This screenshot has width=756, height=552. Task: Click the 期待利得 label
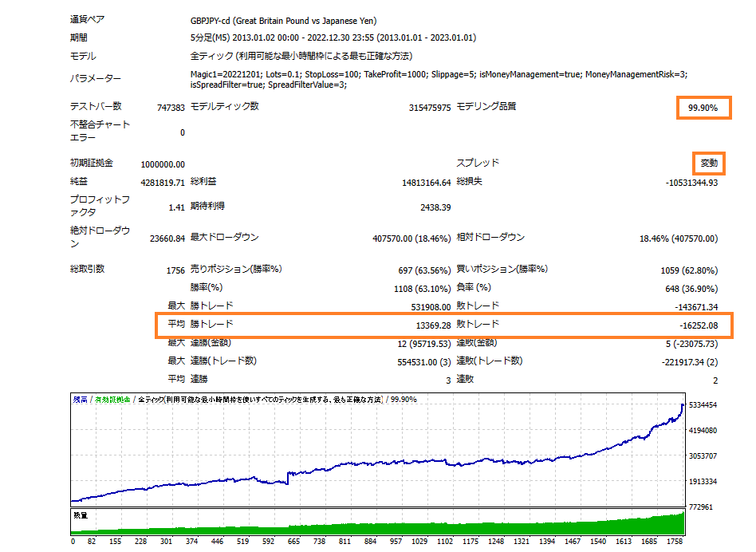point(207,206)
